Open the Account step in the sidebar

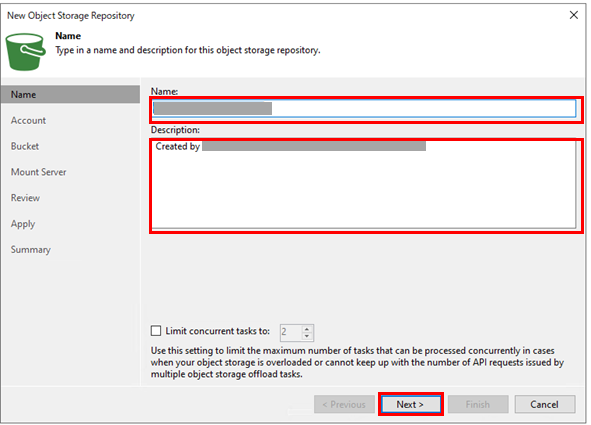pos(28,121)
